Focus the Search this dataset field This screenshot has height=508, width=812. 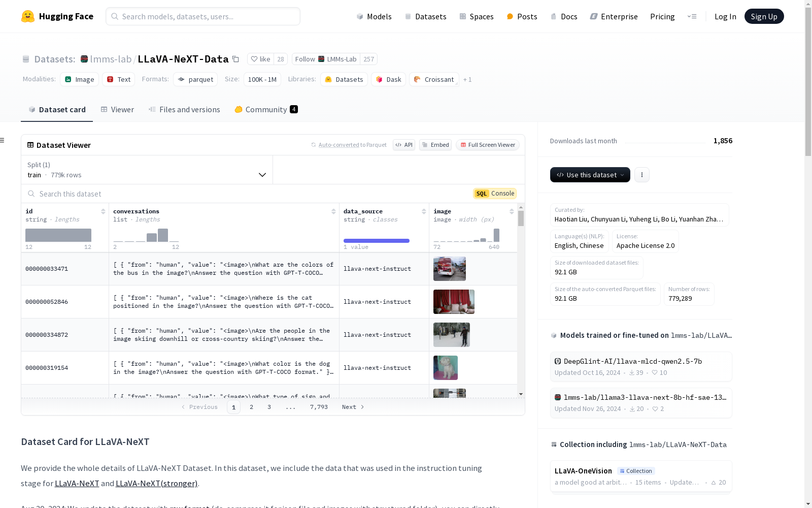click(246, 194)
